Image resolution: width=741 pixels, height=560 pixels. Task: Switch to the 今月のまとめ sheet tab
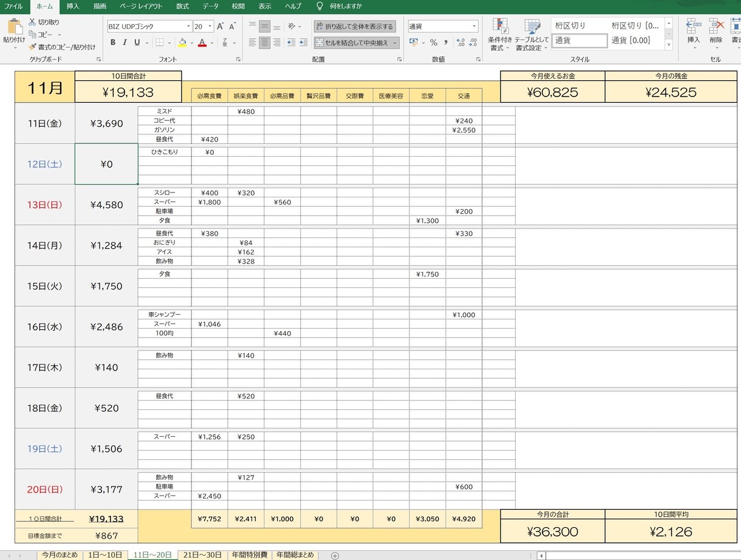point(60,555)
